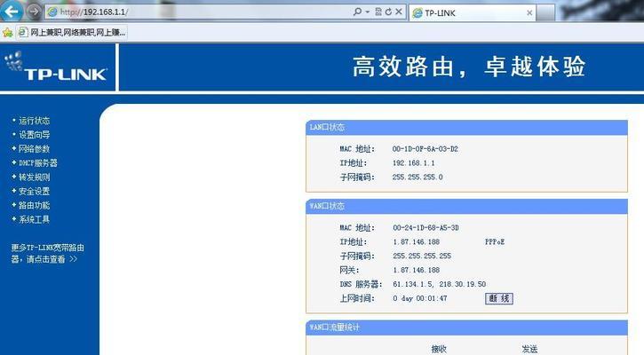Click the search magnifier icon in address bar
644x355 pixels.
tap(357, 12)
